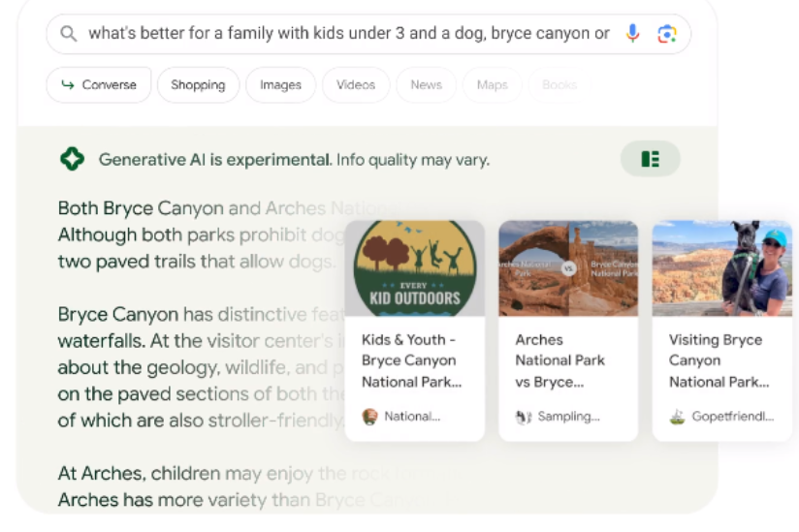The image size is (799, 532).
Task: Click Sampling source favicon
Action: coord(524,417)
